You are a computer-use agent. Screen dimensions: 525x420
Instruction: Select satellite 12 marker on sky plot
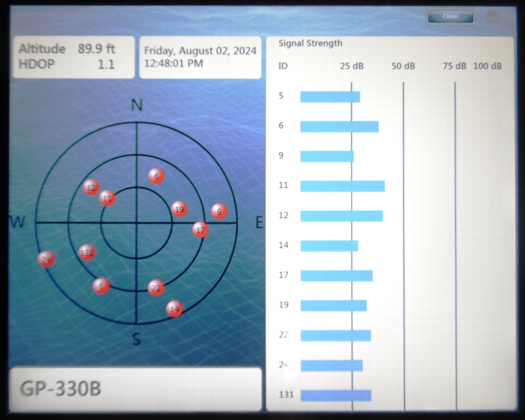pyautogui.click(x=91, y=188)
